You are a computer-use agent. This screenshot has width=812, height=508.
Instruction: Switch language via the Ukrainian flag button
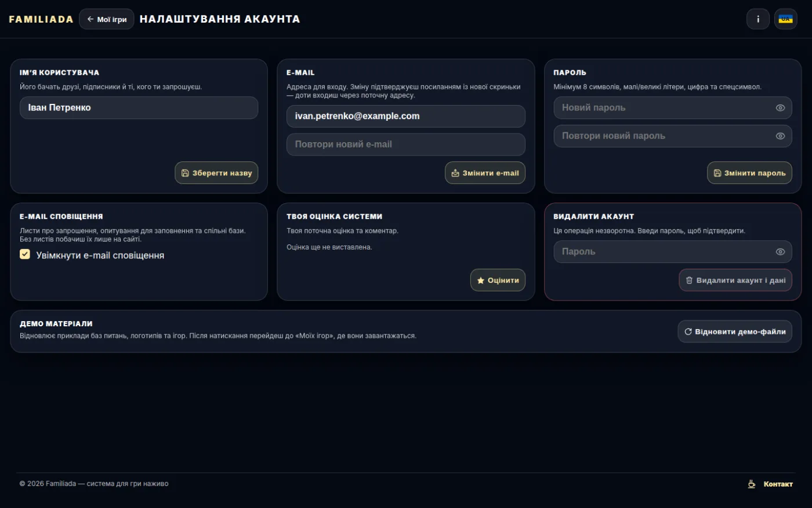pos(785,19)
